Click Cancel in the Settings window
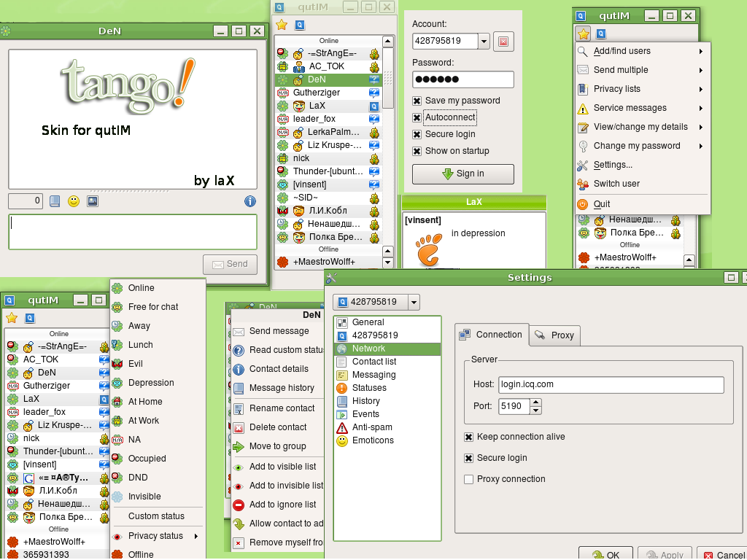 pyautogui.click(x=722, y=553)
